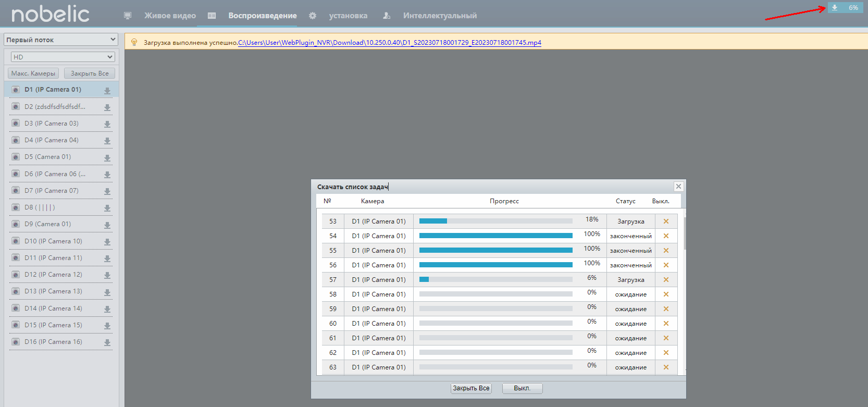Remove finished task number 56
The image size is (868, 407).
(x=666, y=265)
